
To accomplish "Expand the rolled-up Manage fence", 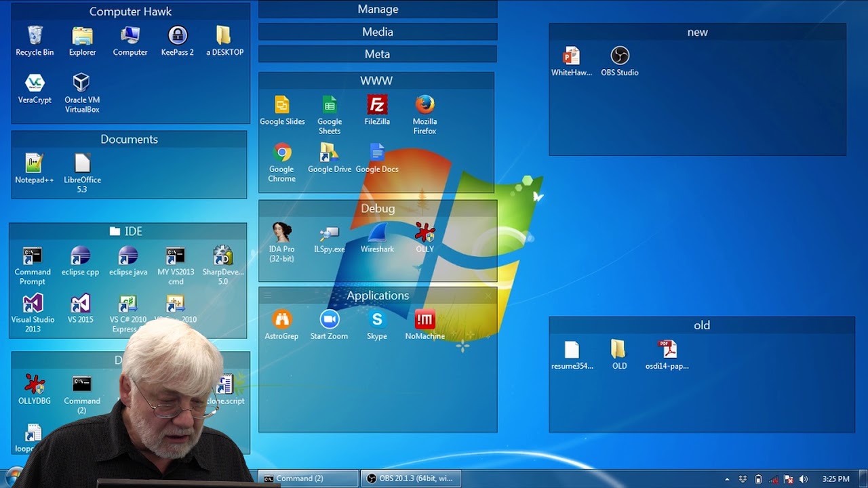I will pyautogui.click(x=378, y=9).
